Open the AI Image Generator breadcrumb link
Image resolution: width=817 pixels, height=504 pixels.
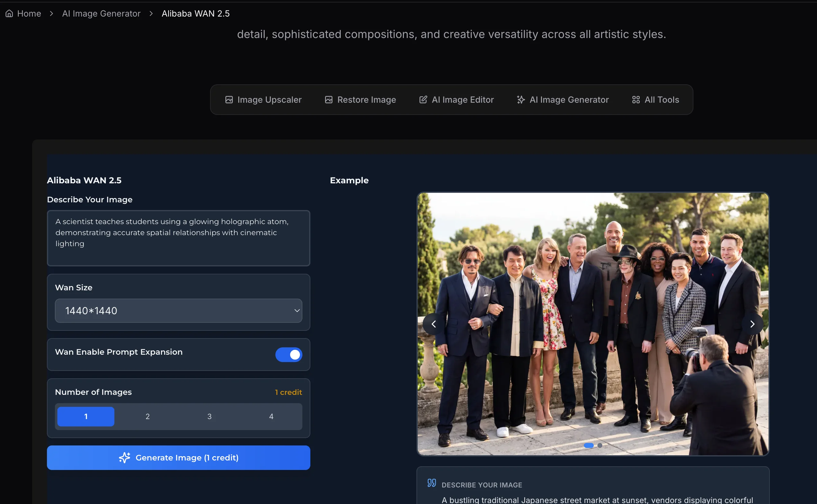click(x=101, y=13)
